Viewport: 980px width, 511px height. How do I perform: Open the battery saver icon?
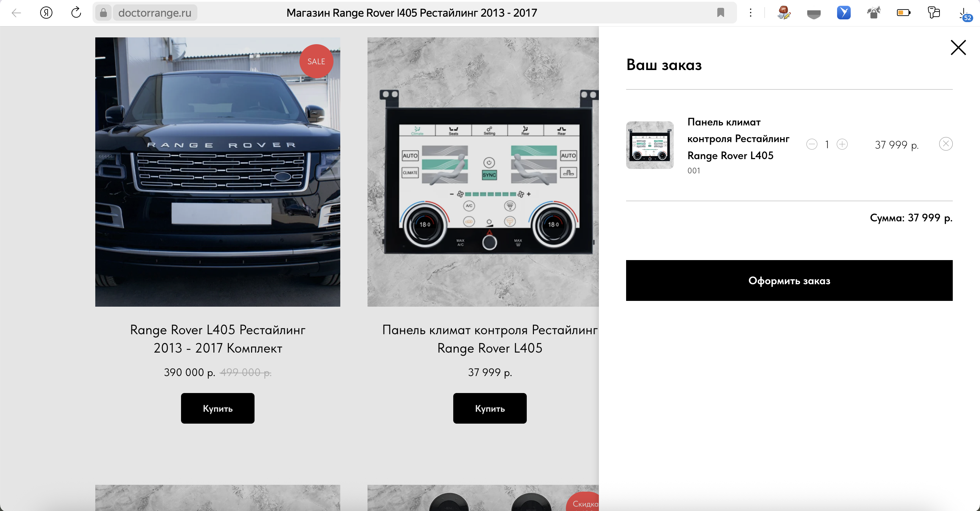903,13
